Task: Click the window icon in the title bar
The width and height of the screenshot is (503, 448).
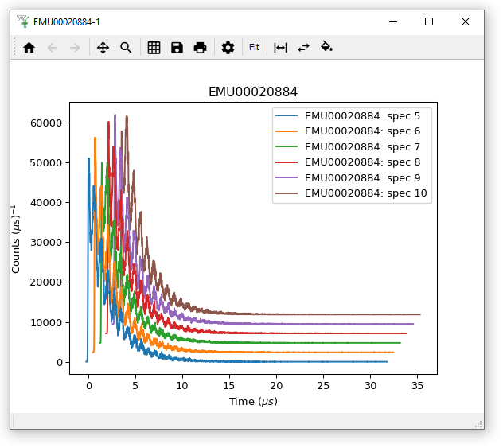Action: [22, 21]
